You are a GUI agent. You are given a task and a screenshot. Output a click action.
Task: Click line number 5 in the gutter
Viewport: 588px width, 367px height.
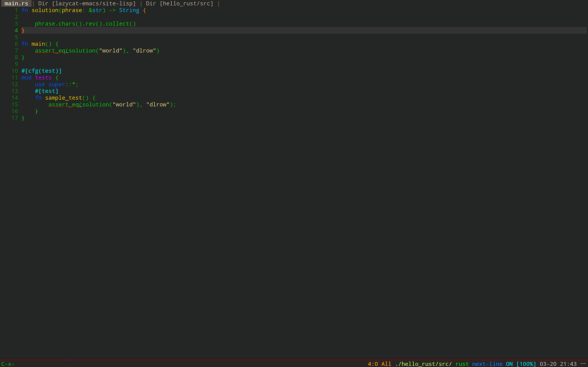[16, 37]
